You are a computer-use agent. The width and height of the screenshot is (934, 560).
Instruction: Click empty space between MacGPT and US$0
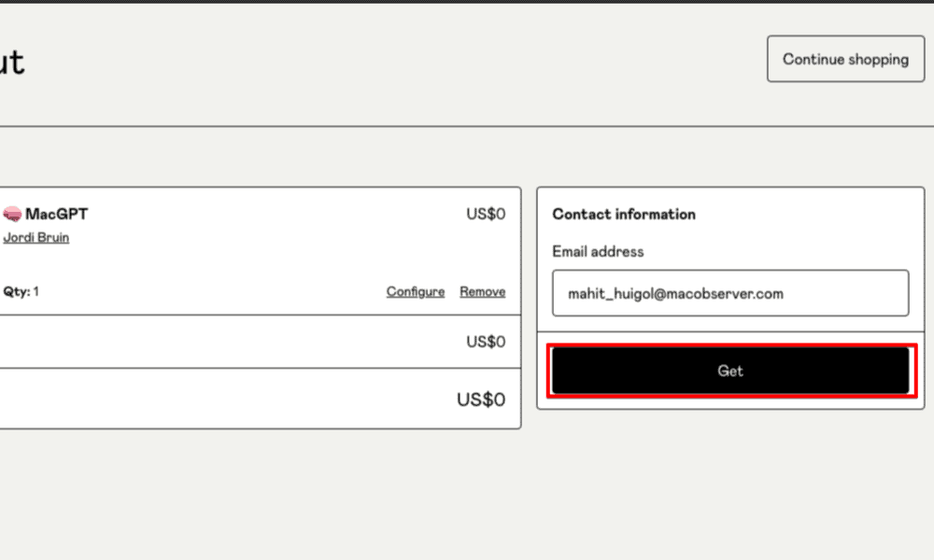pos(280,215)
